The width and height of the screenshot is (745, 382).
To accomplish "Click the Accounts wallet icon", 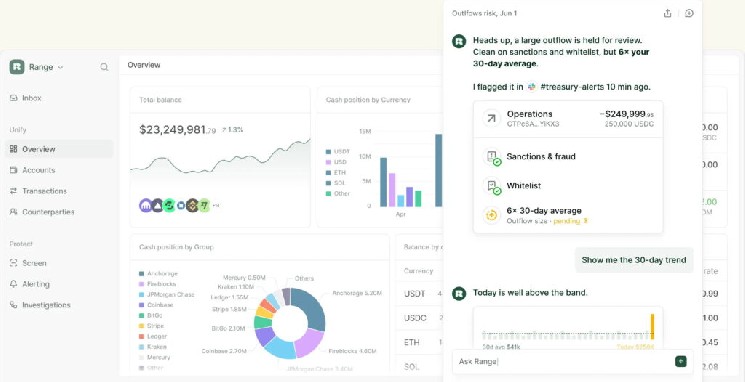I will tap(13, 170).
